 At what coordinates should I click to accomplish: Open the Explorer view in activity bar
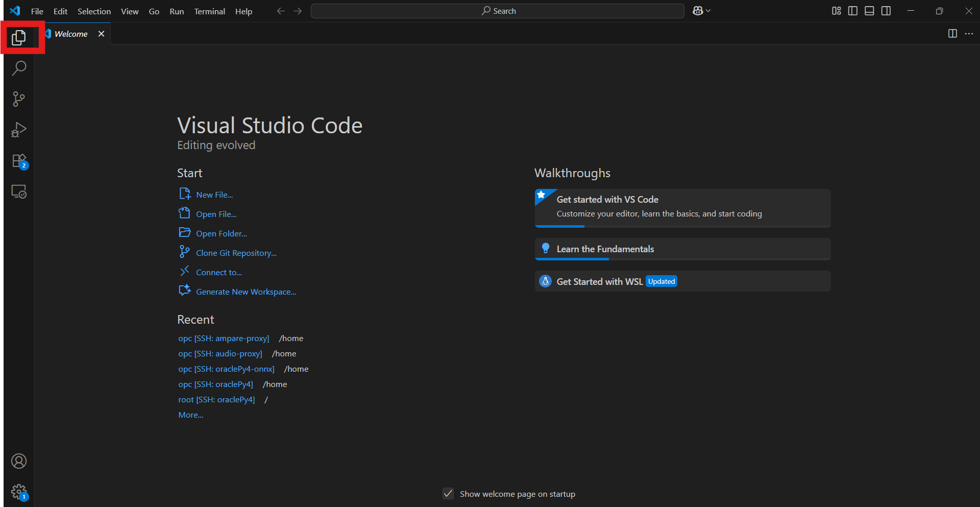click(19, 37)
